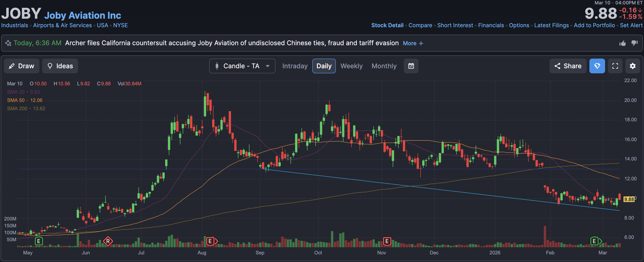Select the Intraday timeframe
This screenshot has width=644, height=262.
[295, 66]
